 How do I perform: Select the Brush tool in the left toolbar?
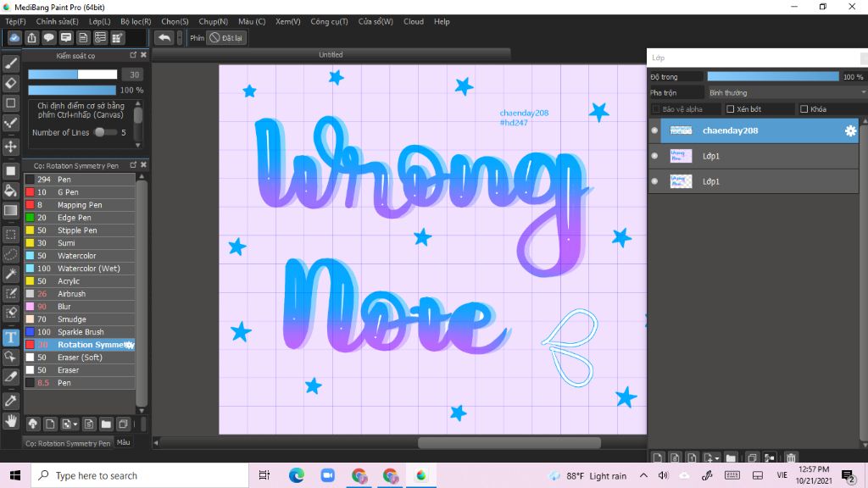(x=11, y=64)
